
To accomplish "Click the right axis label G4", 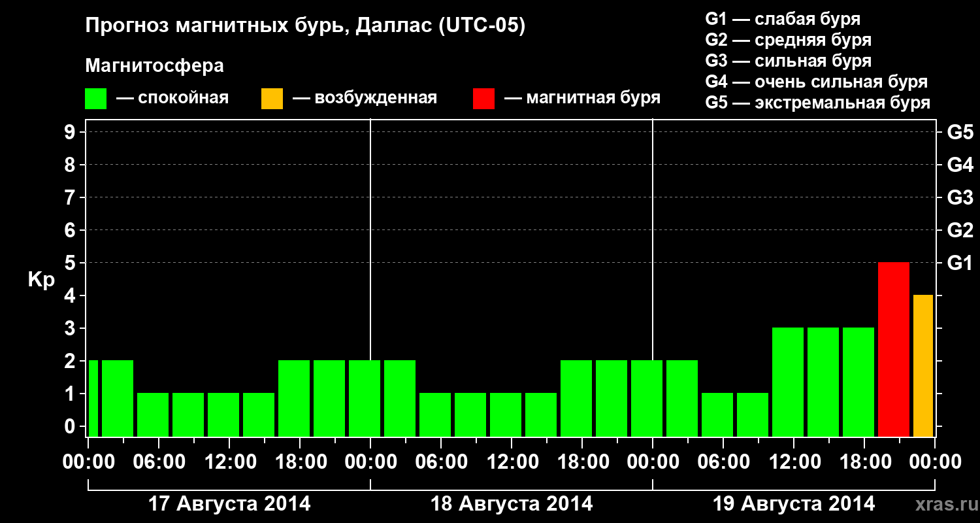I will coord(960,165).
